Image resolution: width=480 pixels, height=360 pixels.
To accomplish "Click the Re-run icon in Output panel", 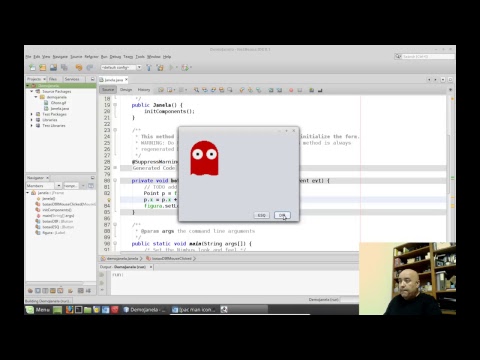I will click(x=102, y=275).
